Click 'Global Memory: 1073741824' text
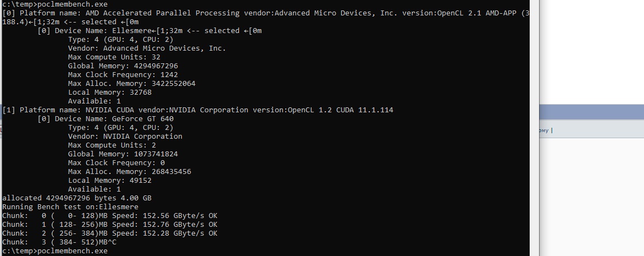This screenshot has height=256, width=644. coord(123,154)
